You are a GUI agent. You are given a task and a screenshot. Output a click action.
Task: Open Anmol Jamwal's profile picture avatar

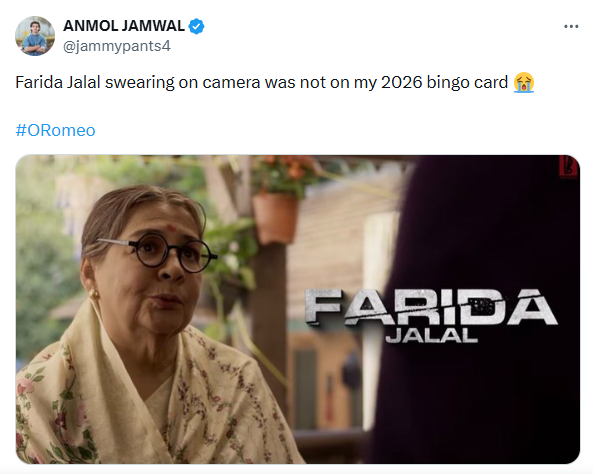[x=35, y=36]
